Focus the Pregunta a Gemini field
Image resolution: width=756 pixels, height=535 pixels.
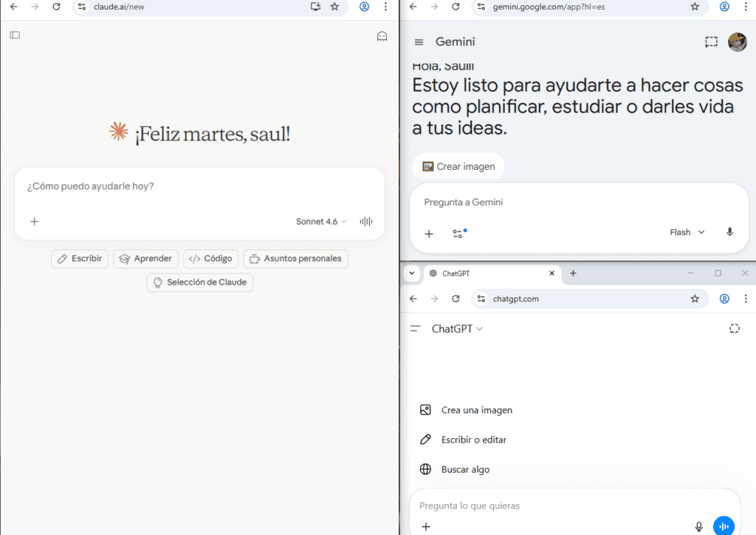579,202
